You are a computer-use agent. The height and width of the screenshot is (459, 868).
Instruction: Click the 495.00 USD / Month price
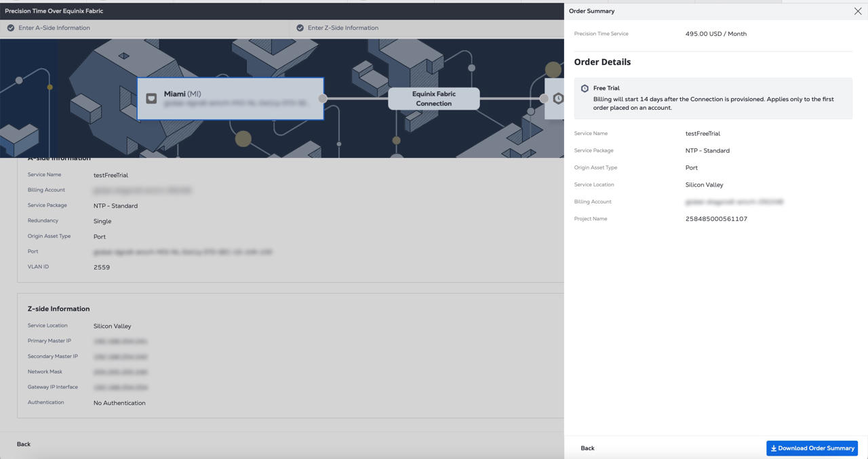click(x=715, y=34)
